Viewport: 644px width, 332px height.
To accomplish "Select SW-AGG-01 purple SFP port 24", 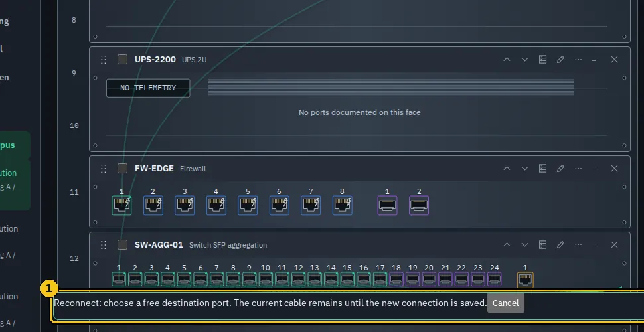I will tap(494, 279).
